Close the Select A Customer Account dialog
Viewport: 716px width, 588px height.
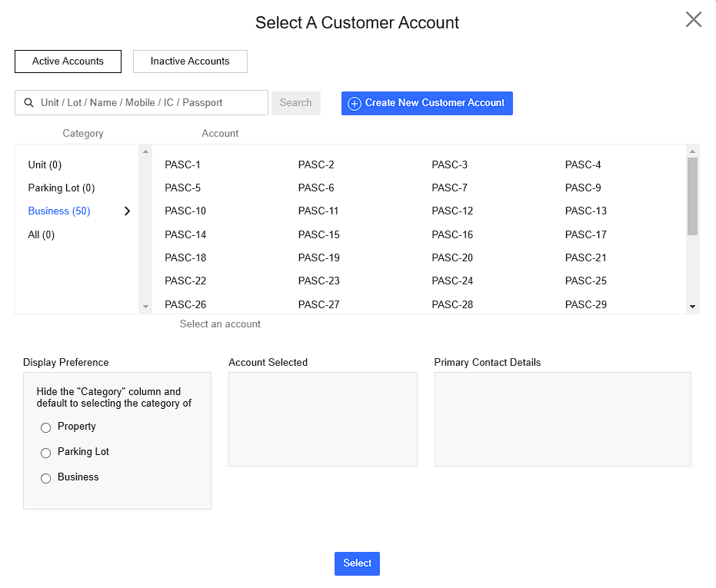pos(693,20)
